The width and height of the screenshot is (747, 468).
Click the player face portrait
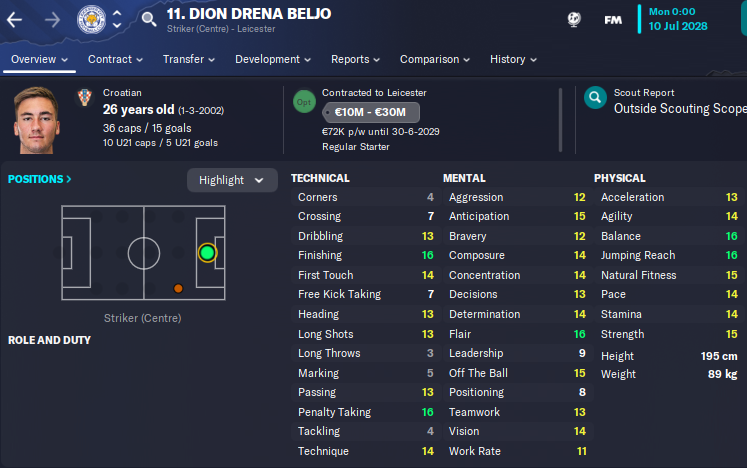[37, 120]
